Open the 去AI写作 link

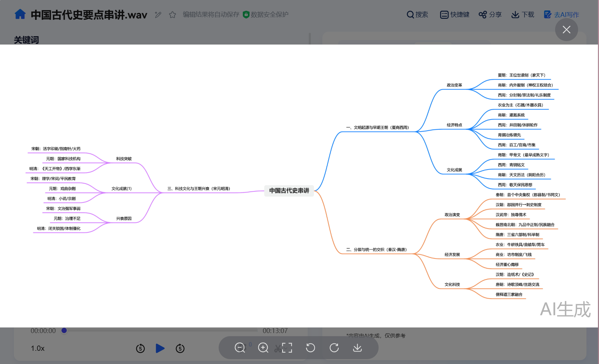tap(561, 15)
